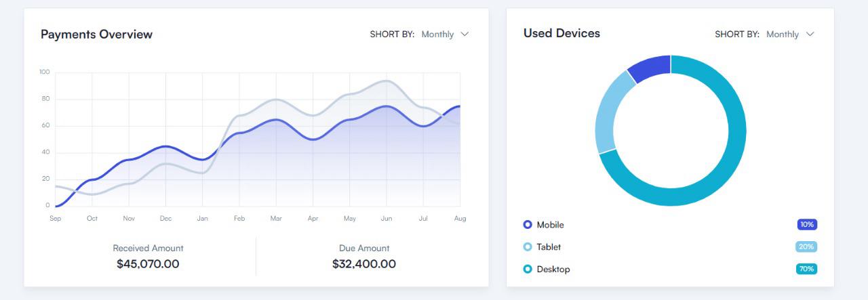
Task: Click the chevron arrow in Used Devices
Action: (x=810, y=34)
